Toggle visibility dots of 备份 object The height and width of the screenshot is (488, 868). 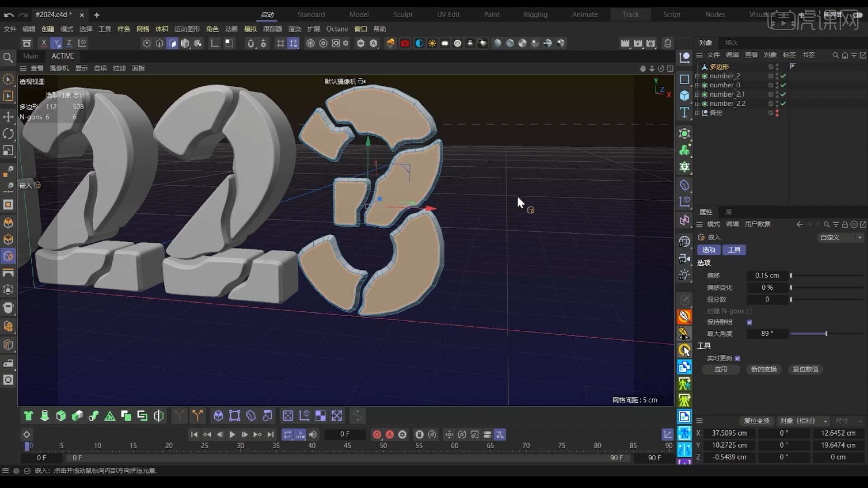pos(777,113)
